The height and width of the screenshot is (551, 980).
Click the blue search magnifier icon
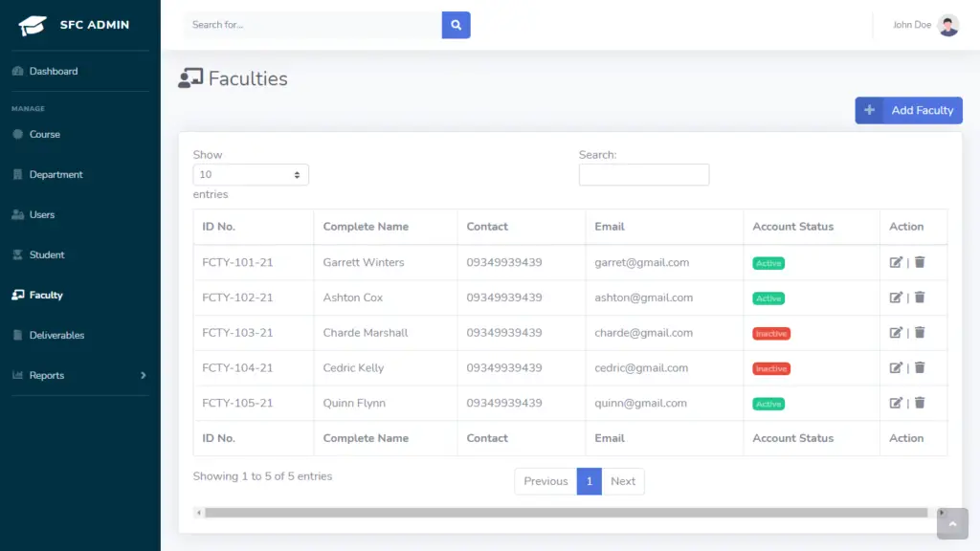click(x=456, y=24)
